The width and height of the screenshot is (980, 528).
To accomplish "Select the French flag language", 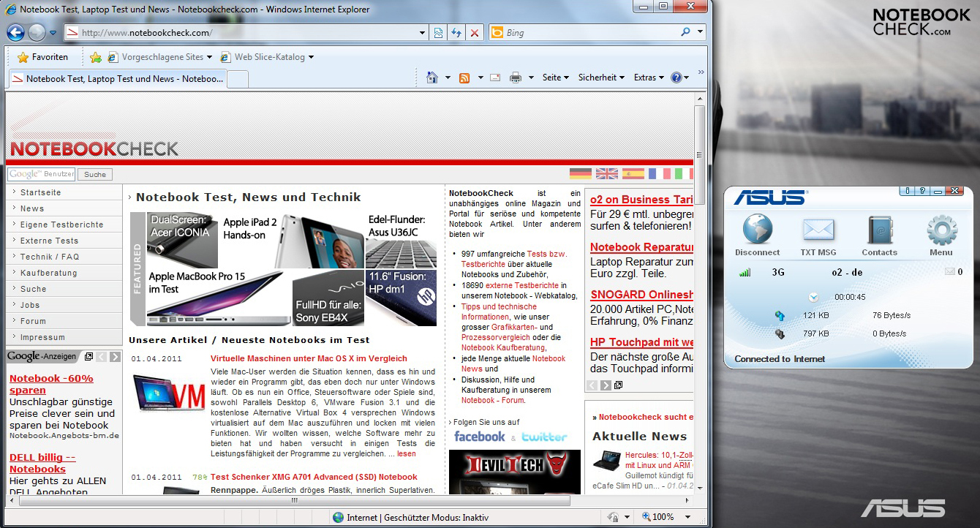I will pyautogui.click(x=660, y=173).
